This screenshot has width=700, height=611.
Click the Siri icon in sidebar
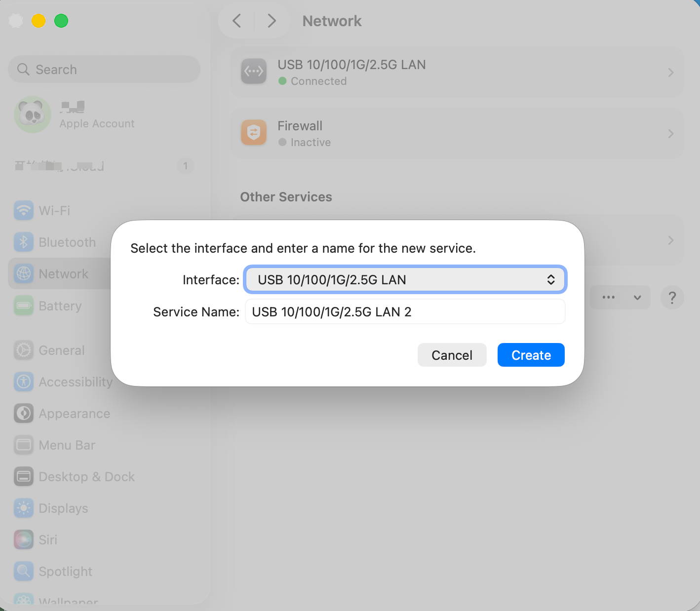(24, 539)
